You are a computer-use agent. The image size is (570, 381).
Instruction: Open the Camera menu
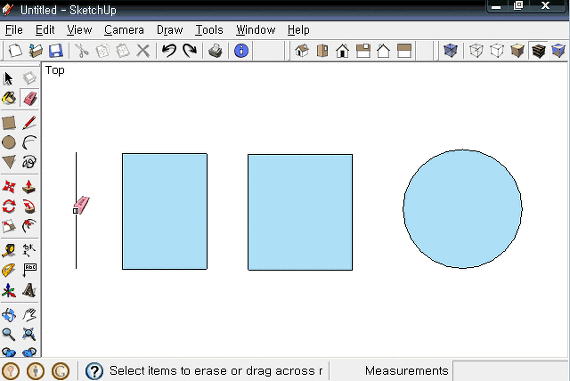pos(124,30)
